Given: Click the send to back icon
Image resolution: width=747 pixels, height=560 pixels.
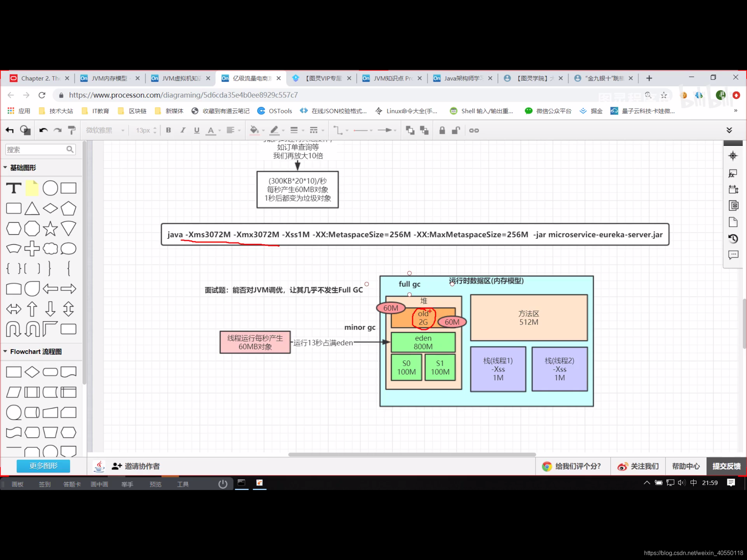Looking at the screenshot, I should pos(424,130).
